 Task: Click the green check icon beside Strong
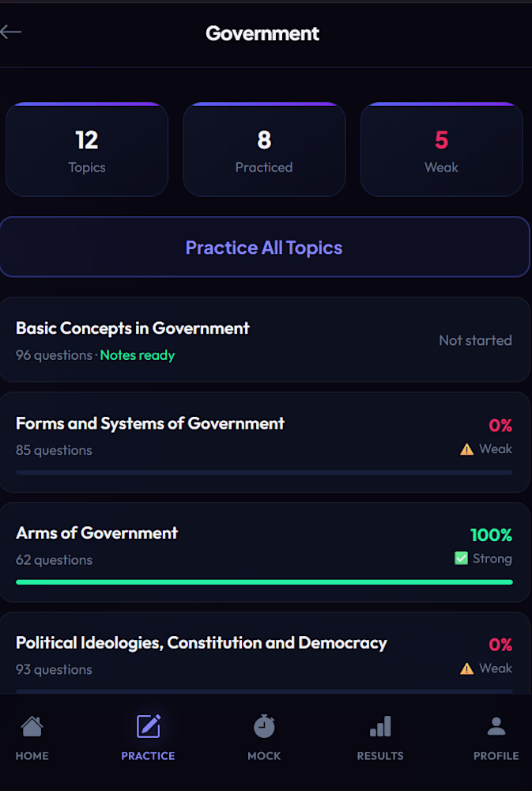tap(461, 558)
